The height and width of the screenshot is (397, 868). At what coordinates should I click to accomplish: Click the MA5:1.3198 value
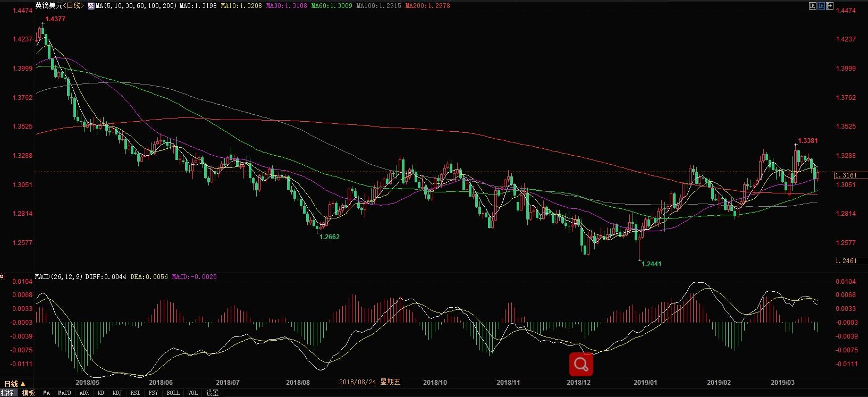coord(198,6)
